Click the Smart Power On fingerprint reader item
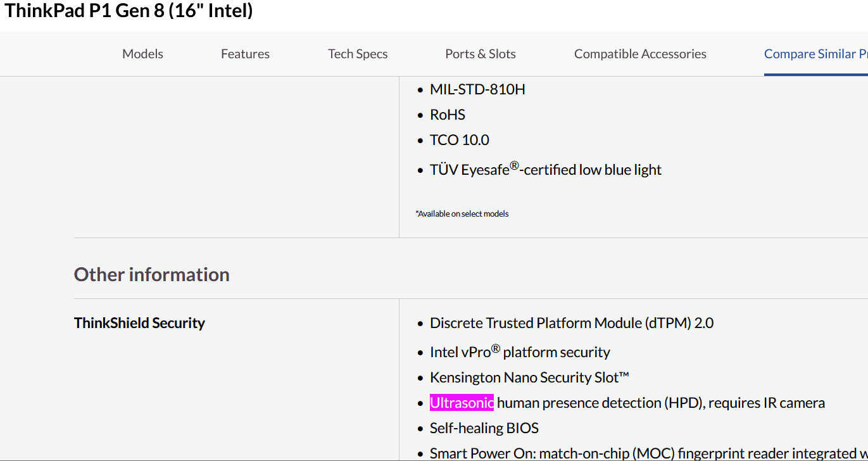The image size is (868, 461). [633, 453]
